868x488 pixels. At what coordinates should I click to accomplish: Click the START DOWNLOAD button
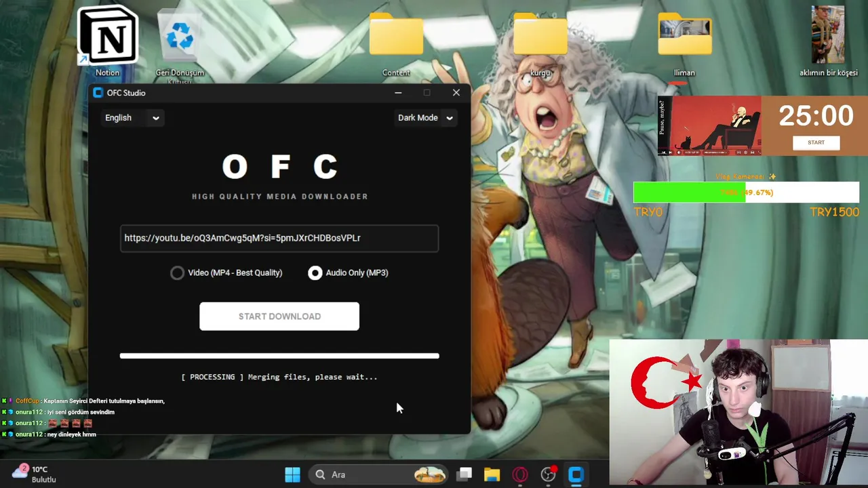point(279,317)
